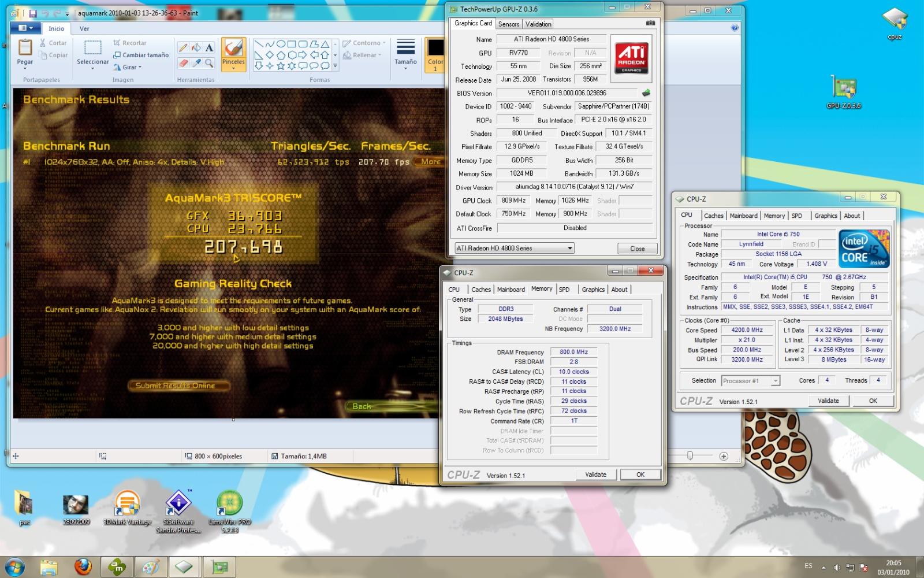Image resolution: width=924 pixels, height=578 pixels.
Task: Open the graphics card selector in GPU-Z
Action: point(514,248)
